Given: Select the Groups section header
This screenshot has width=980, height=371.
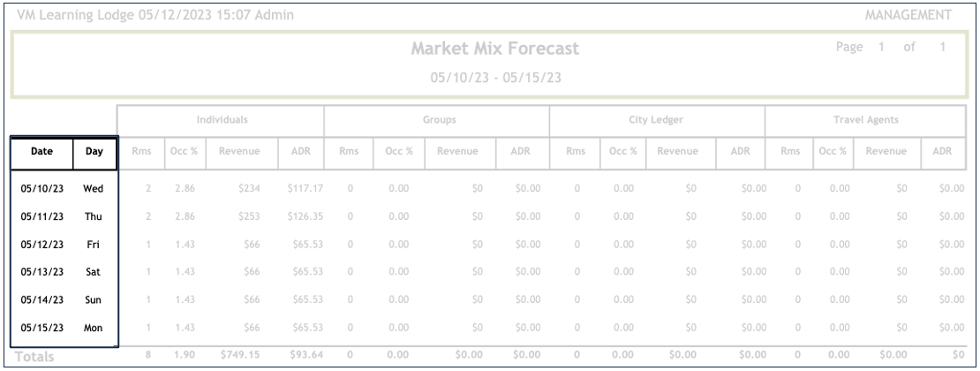Looking at the screenshot, I should pos(436,117).
